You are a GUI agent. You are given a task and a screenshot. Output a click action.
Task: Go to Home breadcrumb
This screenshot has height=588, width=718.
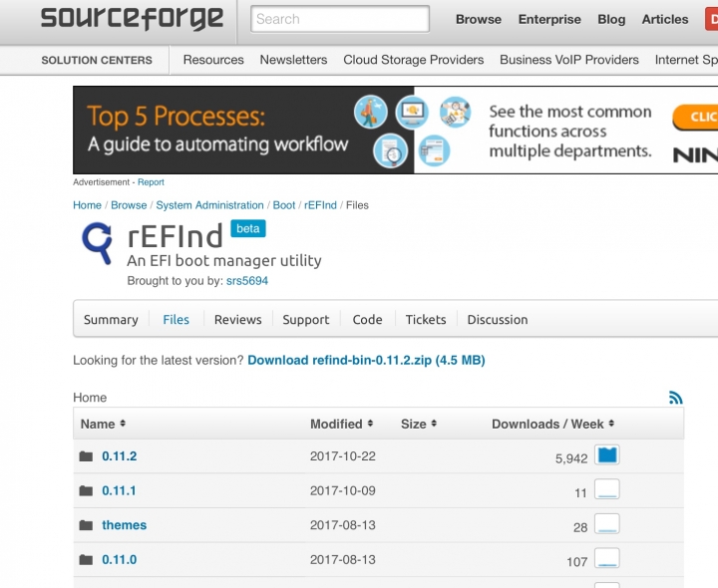point(87,205)
